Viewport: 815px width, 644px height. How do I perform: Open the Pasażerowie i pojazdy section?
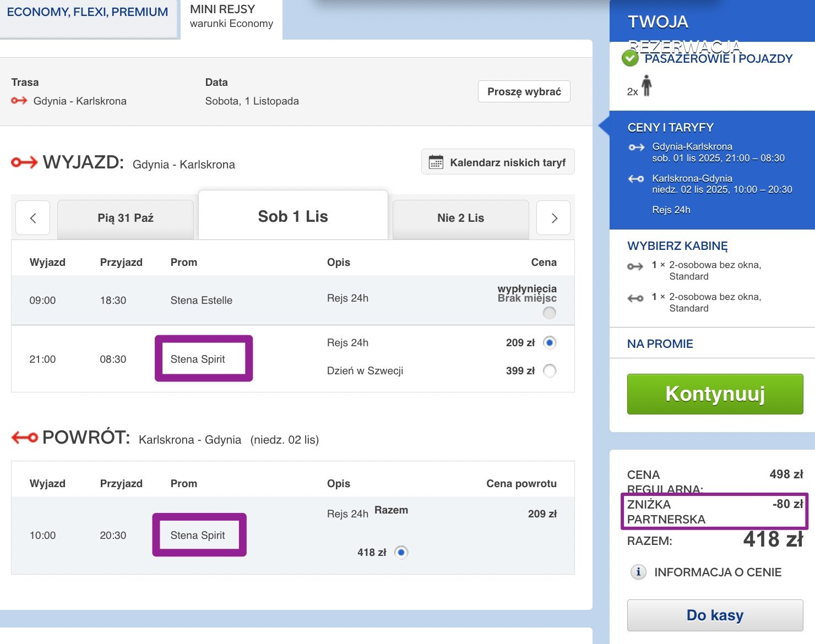point(718,59)
